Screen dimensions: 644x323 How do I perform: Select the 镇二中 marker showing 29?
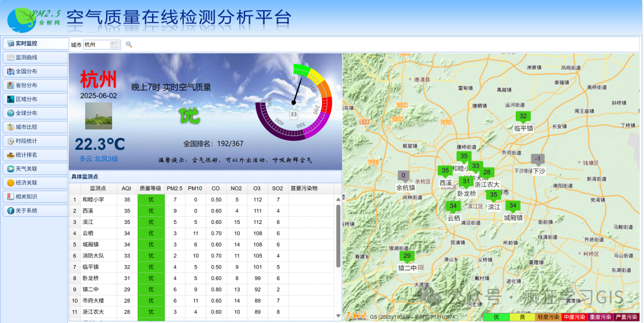(407, 257)
